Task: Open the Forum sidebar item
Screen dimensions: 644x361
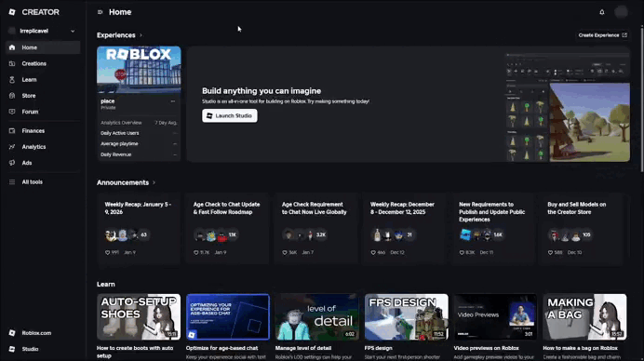Action: pyautogui.click(x=43, y=112)
